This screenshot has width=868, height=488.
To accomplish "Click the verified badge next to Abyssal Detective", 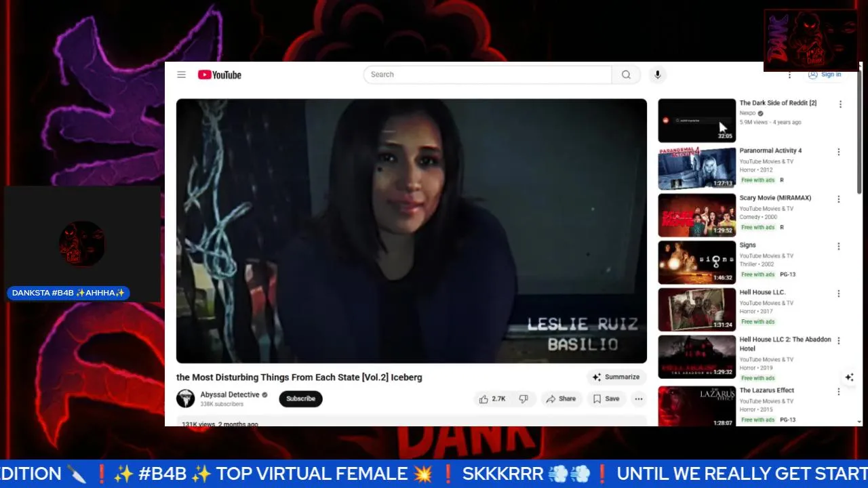I will coord(265,394).
